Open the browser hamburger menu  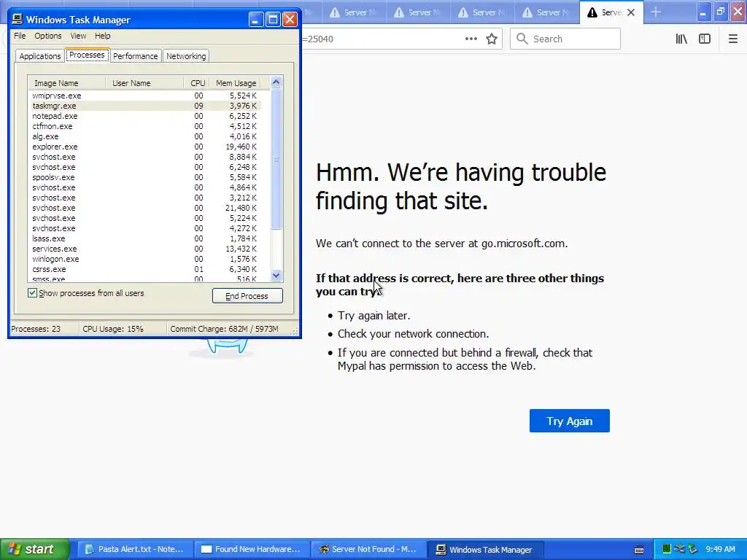(x=732, y=39)
